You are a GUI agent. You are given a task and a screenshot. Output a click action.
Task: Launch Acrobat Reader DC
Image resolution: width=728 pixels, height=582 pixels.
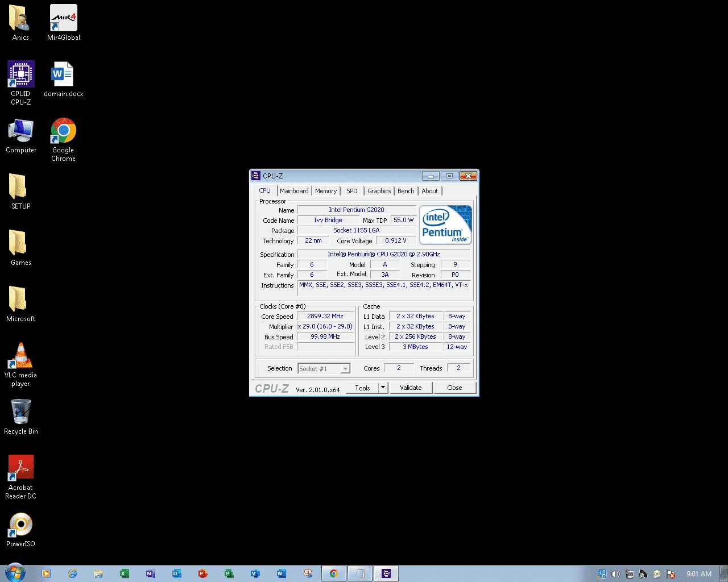(20, 477)
